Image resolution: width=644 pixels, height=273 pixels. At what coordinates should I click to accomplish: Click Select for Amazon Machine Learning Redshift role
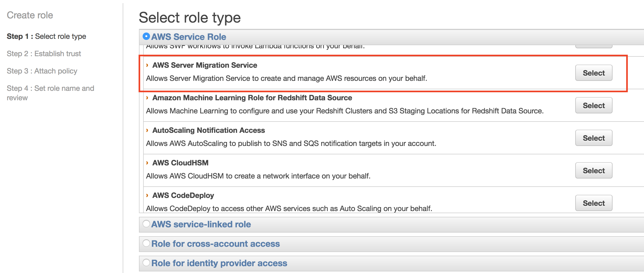(x=593, y=106)
